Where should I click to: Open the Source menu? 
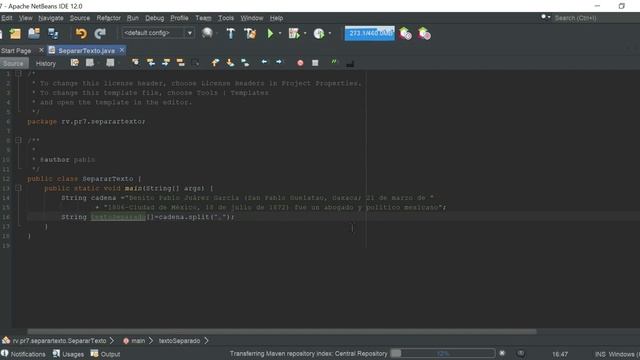pyautogui.click(x=80, y=18)
